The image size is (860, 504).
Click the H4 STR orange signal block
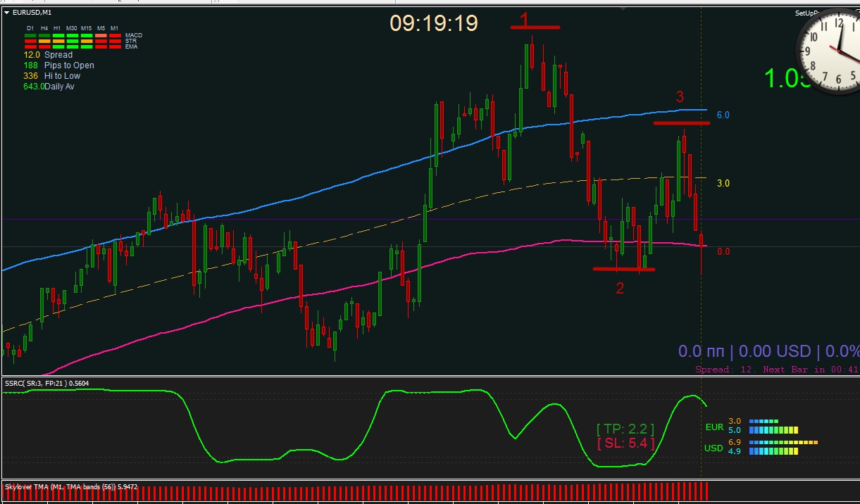click(x=44, y=41)
